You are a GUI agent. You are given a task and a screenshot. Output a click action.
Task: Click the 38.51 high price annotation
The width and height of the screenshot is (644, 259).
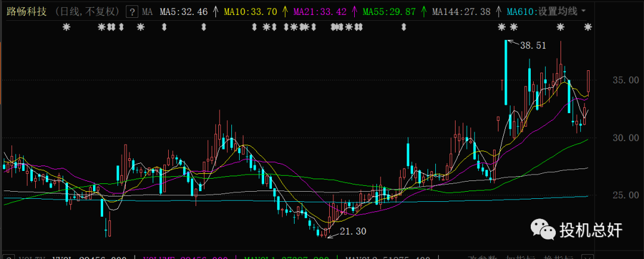click(x=533, y=45)
